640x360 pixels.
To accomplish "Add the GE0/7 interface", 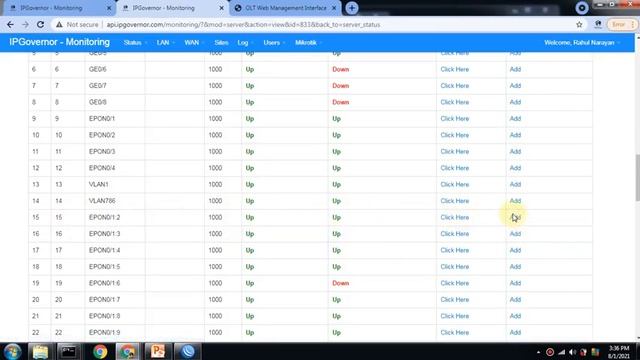I will point(515,86).
